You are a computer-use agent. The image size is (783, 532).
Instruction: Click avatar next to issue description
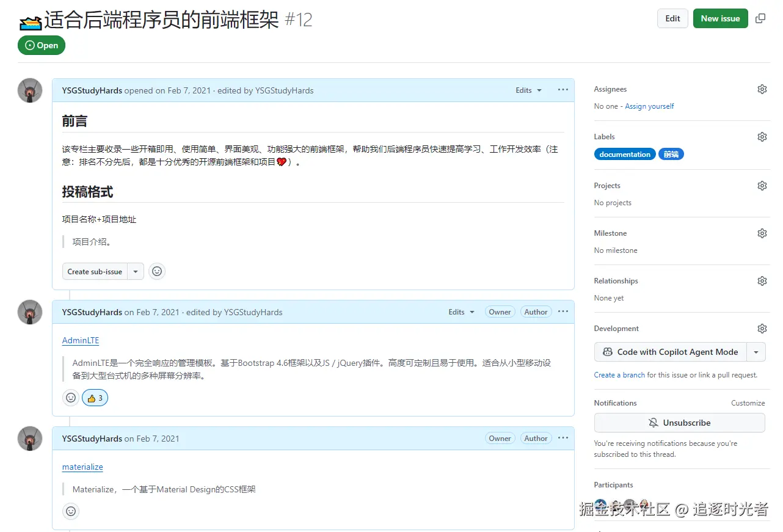(x=30, y=90)
